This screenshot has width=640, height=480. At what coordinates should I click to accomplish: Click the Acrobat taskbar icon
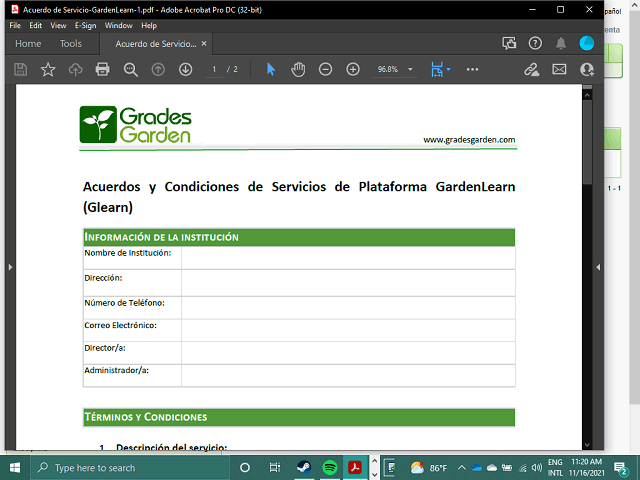tap(355, 468)
